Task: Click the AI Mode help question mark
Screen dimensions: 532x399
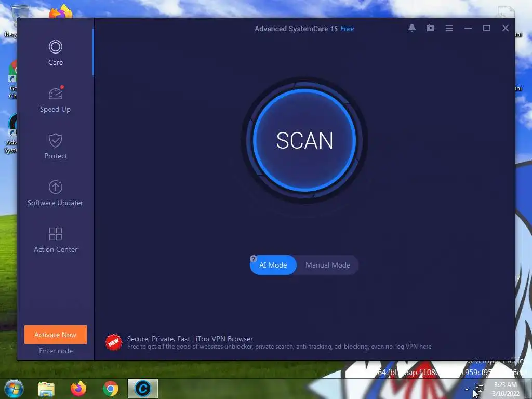Action: pos(253,259)
